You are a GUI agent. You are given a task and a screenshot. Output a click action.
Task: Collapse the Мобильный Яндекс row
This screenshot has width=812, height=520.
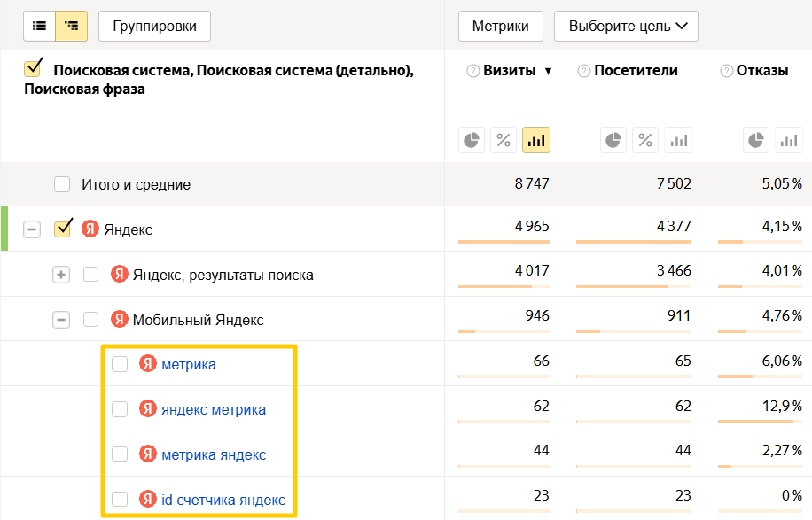(61, 320)
